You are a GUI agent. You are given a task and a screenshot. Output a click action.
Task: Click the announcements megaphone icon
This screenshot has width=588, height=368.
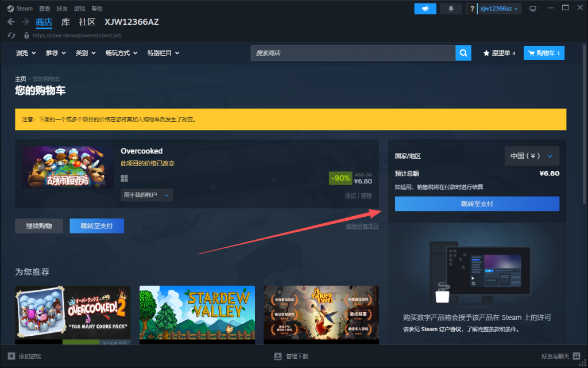click(x=425, y=9)
